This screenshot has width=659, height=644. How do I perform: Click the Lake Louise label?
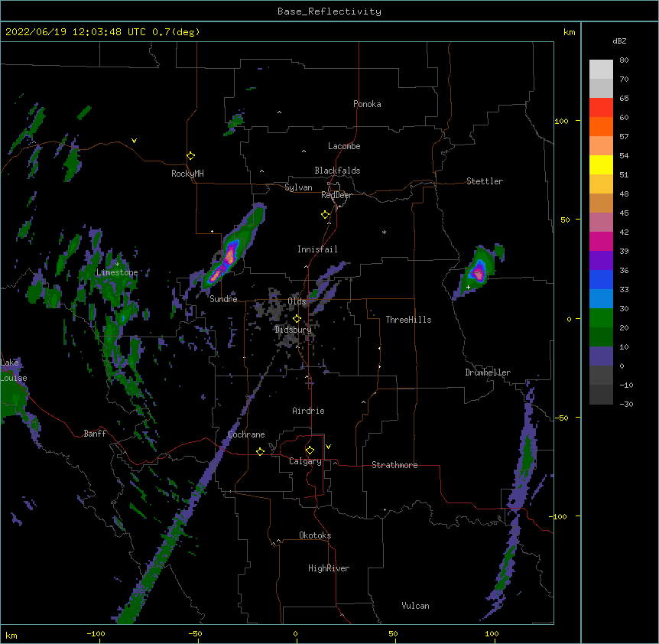pyautogui.click(x=14, y=370)
